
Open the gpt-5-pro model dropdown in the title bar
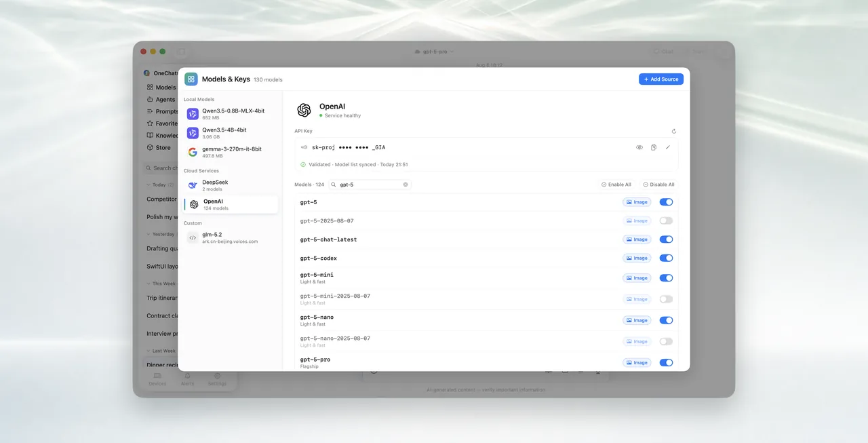click(x=434, y=52)
